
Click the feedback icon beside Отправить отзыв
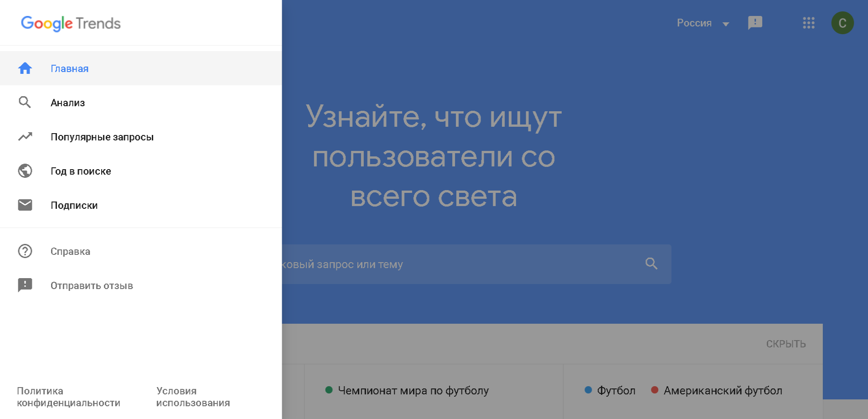25,285
